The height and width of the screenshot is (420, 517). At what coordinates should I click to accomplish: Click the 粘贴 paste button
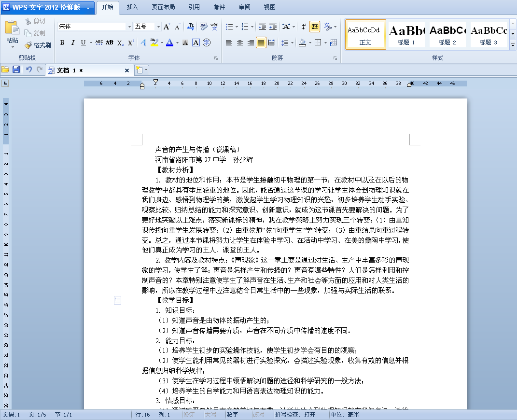(13, 34)
